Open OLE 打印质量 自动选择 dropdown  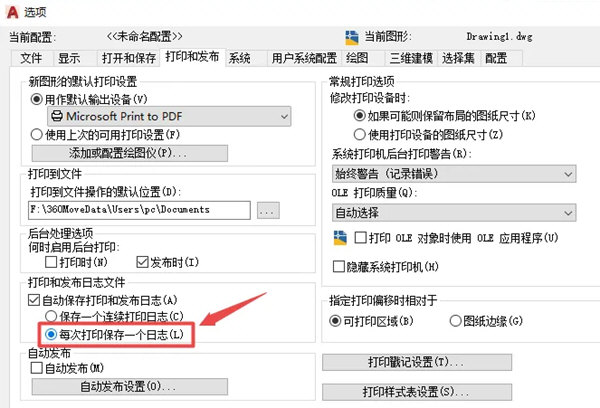pos(454,213)
